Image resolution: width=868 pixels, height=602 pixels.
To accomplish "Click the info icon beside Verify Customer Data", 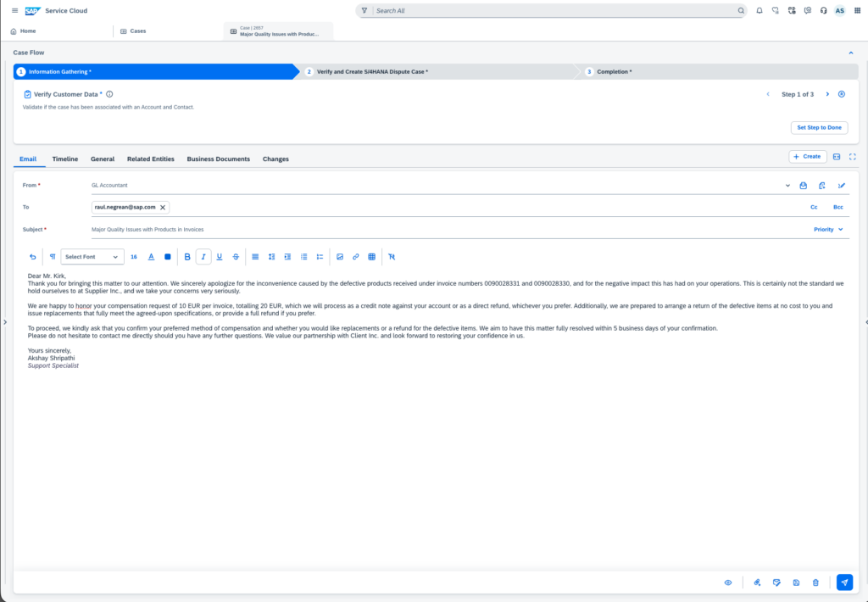I will point(109,94).
